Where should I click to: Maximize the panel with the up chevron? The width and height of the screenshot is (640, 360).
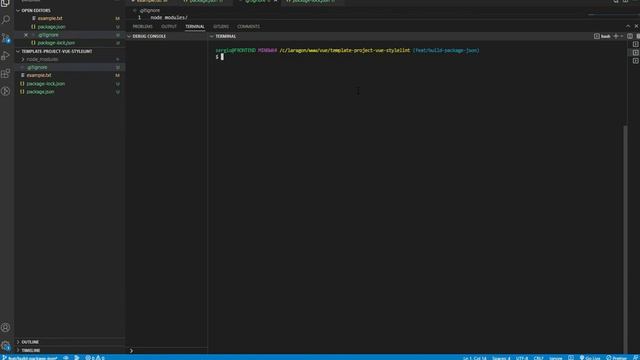click(x=628, y=26)
